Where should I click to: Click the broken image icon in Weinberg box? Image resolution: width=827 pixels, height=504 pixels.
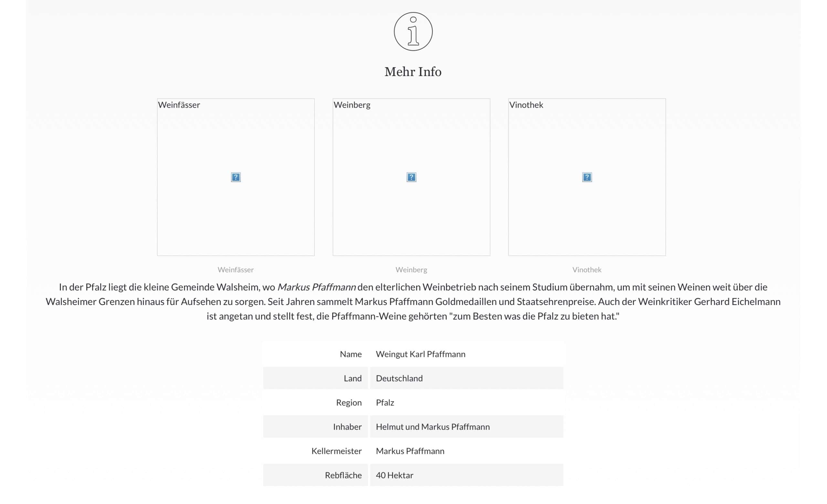411,177
